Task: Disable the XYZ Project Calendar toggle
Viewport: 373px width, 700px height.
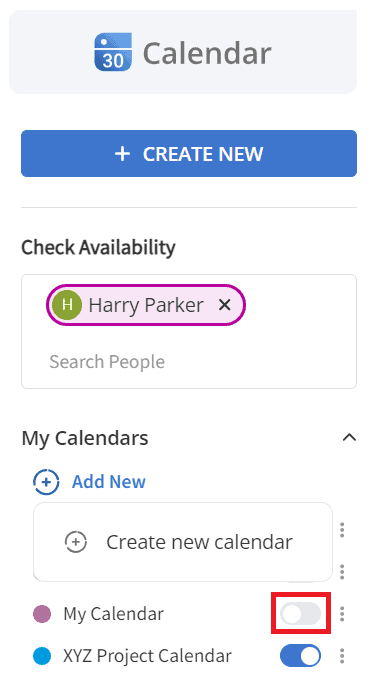Action: pos(300,656)
